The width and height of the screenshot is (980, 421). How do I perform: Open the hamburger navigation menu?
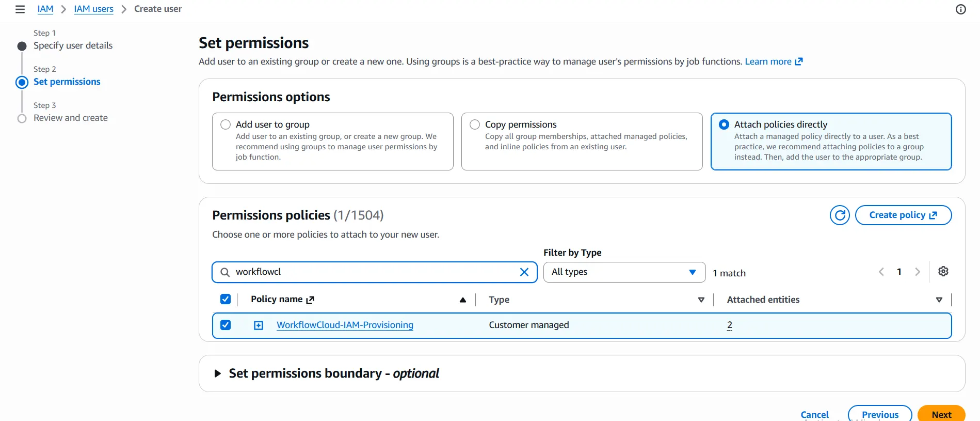[x=20, y=9]
